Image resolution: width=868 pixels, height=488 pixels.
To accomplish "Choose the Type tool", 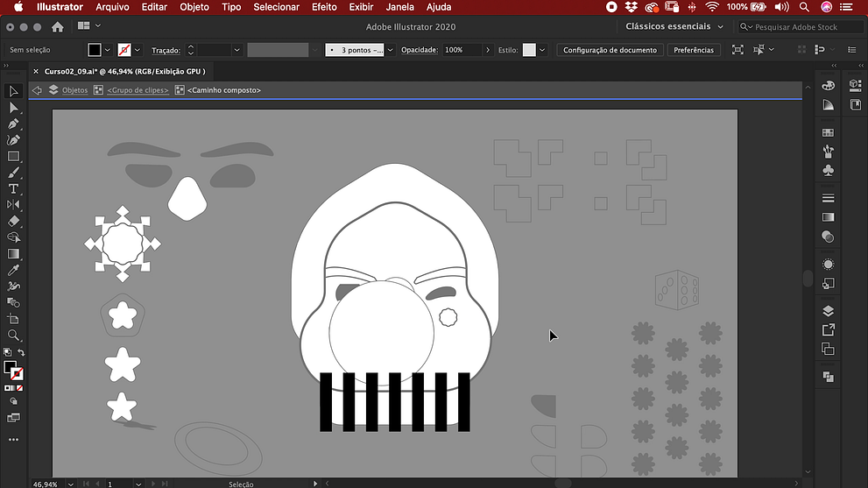I will click(x=13, y=188).
